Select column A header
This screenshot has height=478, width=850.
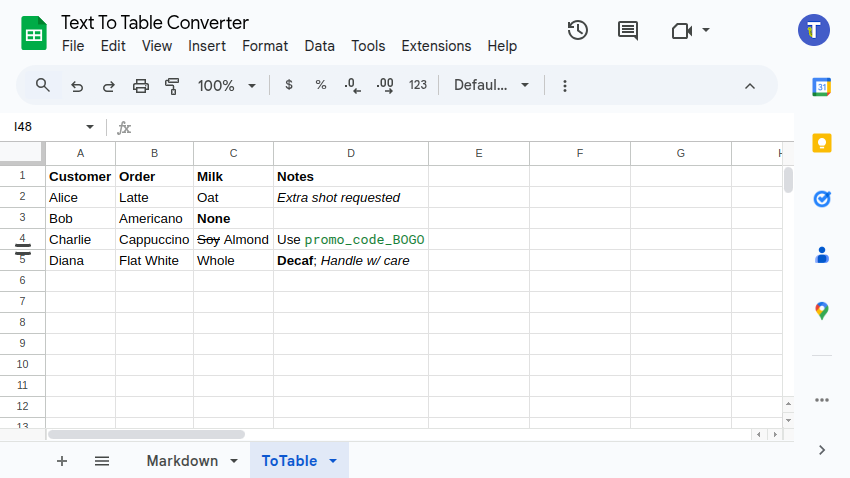point(80,153)
